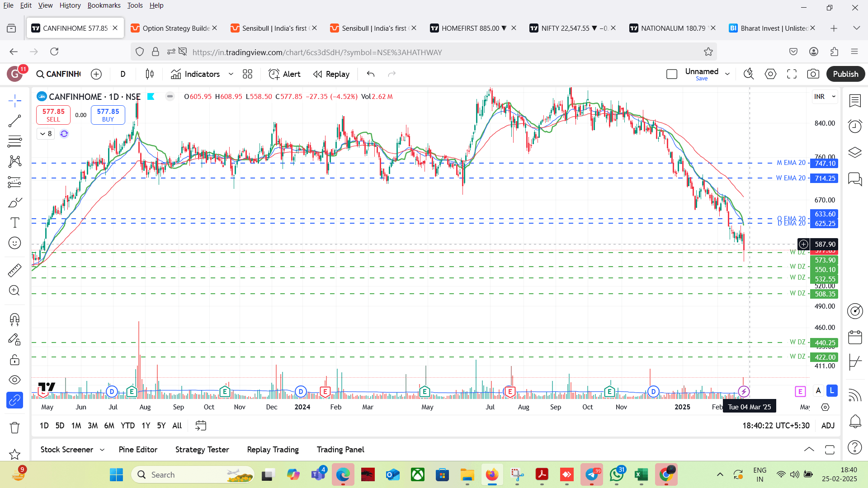This screenshot has height=488, width=868.
Task: Open the Bookmarks menu in Firefox
Action: click(104, 5)
